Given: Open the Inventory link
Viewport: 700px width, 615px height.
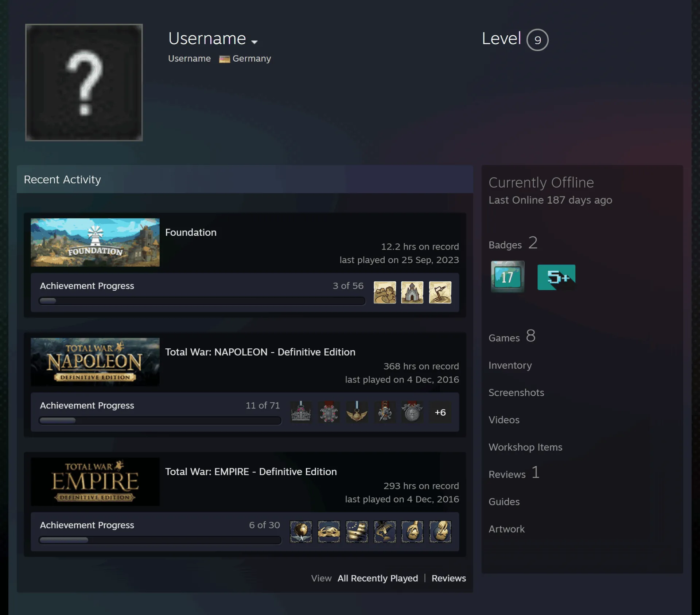Looking at the screenshot, I should tap(510, 365).
